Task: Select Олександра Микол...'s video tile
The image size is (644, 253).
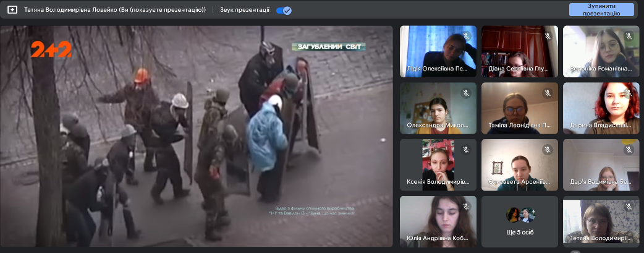Action: pos(438,108)
